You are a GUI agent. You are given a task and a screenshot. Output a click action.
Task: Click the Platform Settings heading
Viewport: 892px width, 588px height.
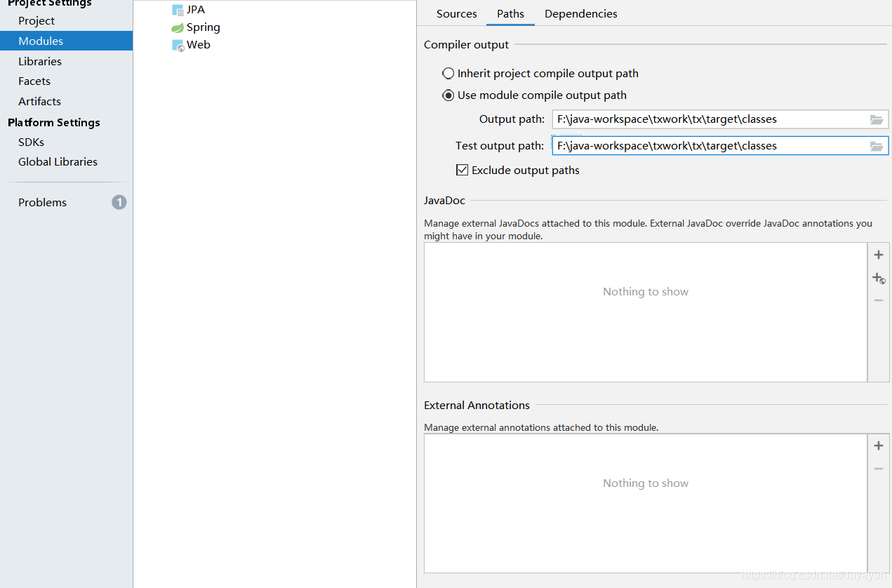click(x=54, y=122)
